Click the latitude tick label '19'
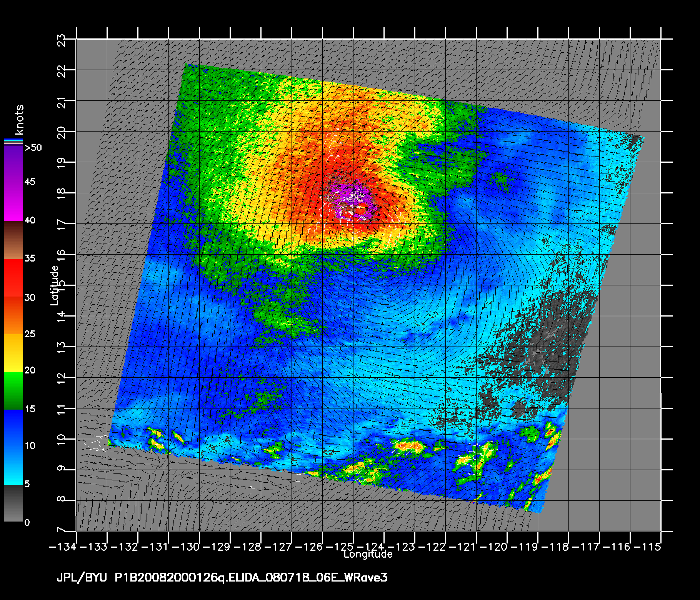Viewport: 700px width, 600px height. pyautogui.click(x=62, y=163)
